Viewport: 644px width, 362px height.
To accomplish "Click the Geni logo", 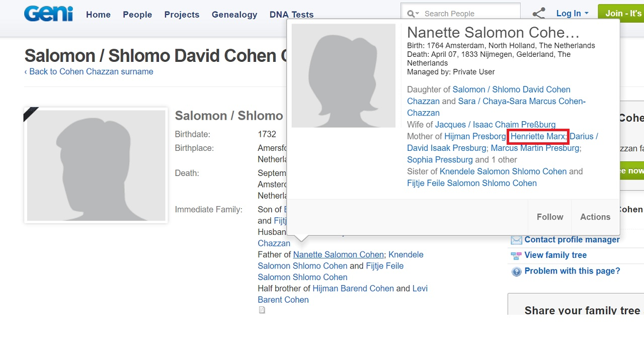I will point(48,14).
